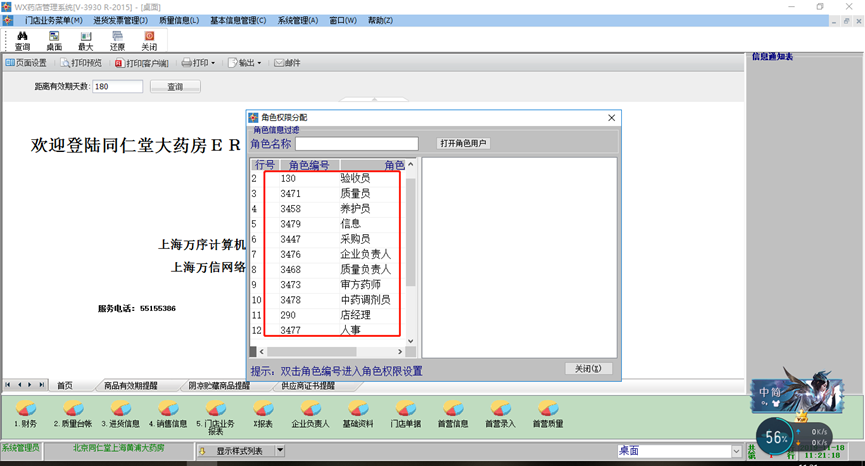Click 打印客户端 toolbar item
865x466 pixels.
pos(142,63)
